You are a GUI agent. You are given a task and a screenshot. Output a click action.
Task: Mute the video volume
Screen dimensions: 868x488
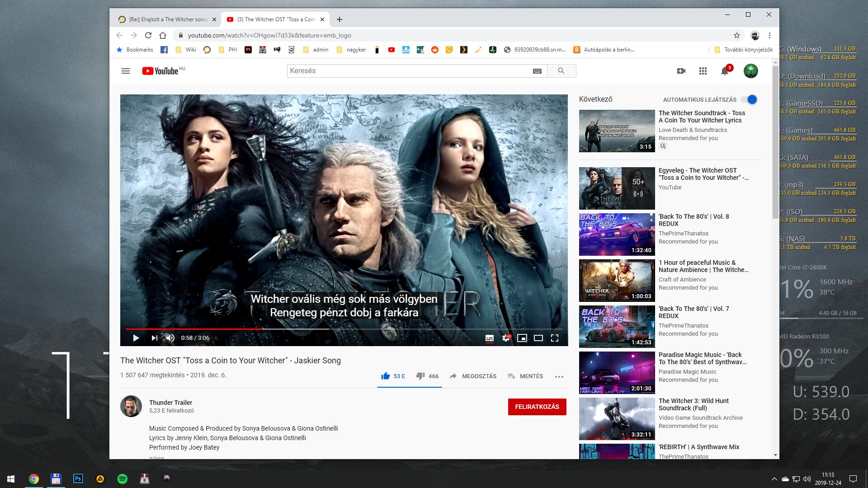pyautogui.click(x=170, y=338)
